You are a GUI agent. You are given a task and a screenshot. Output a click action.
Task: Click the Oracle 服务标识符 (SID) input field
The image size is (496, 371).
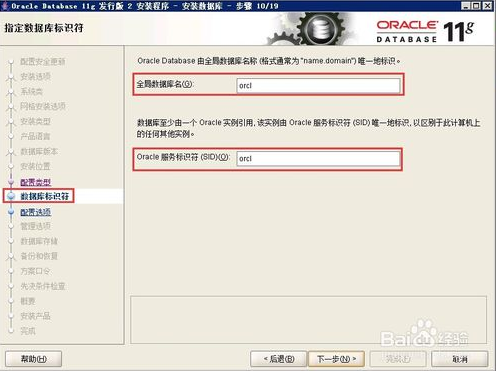click(x=318, y=159)
